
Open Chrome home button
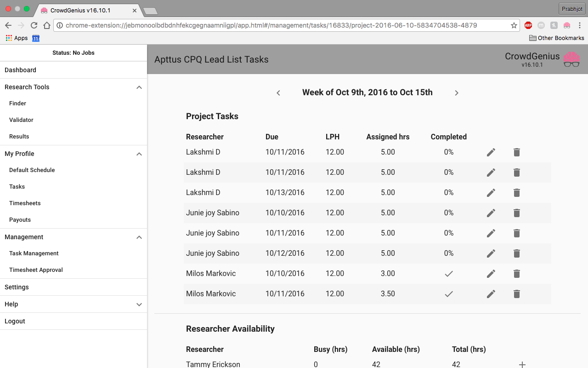[x=47, y=25]
